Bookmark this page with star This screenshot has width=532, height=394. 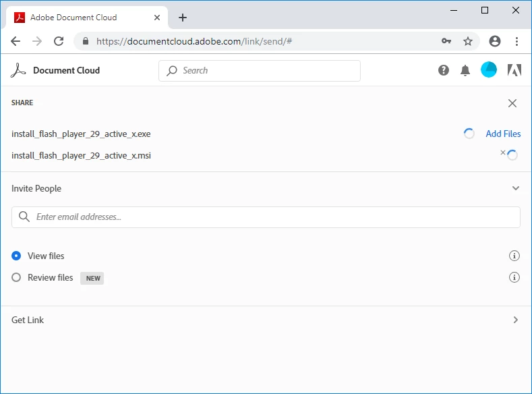coord(468,41)
